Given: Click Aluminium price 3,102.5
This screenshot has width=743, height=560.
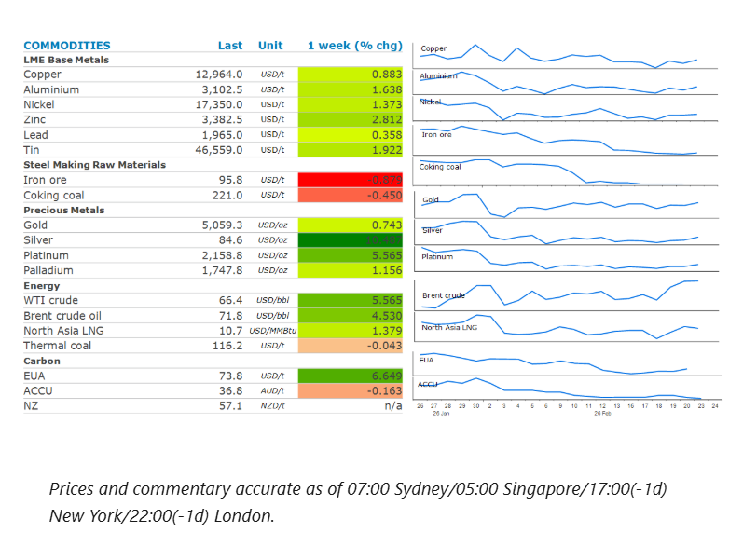Looking at the screenshot, I should click(x=222, y=89).
